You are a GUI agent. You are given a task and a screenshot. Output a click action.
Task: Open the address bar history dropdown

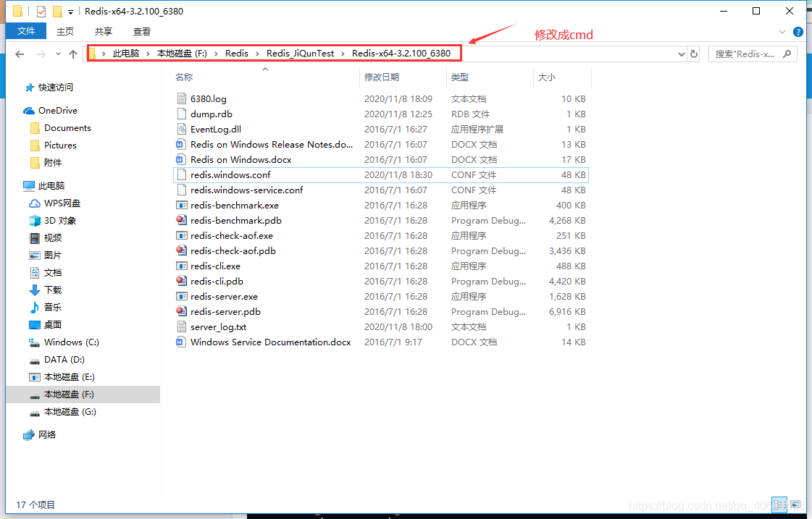pyautogui.click(x=681, y=54)
